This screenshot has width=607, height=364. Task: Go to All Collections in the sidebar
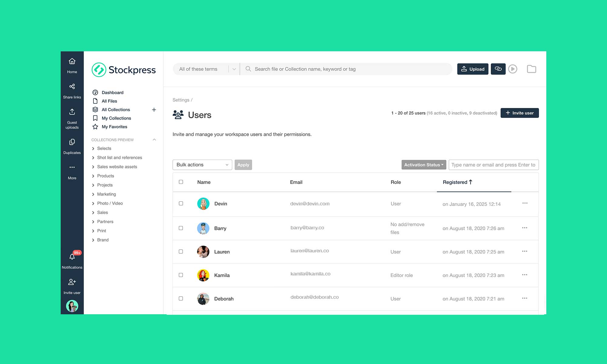tap(116, 110)
